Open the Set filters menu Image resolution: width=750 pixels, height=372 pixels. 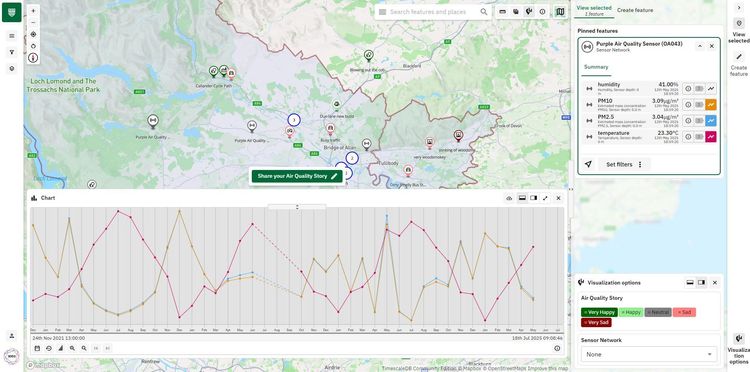click(x=624, y=164)
